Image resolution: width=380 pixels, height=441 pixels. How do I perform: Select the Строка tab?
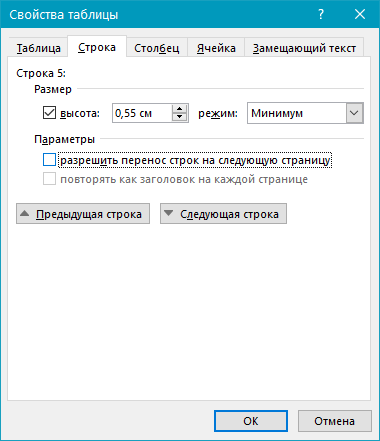point(97,47)
